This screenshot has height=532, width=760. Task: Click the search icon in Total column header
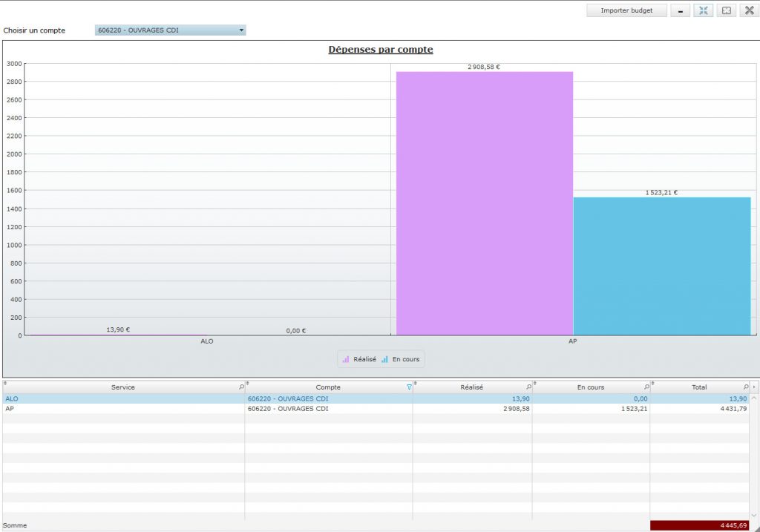pos(746,387)
